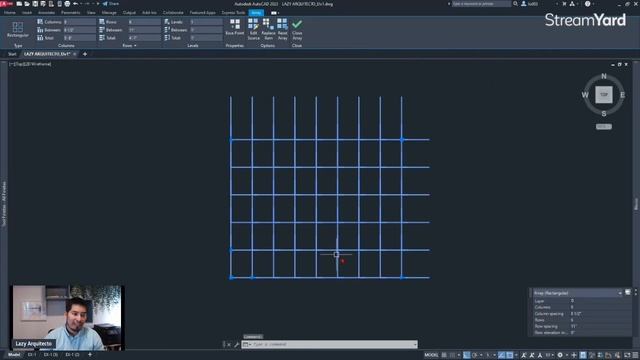Image resolution: width=640 pixels, height=360 pixels.
Task: Switch to the Model layout tab
Action: (14, 355)
